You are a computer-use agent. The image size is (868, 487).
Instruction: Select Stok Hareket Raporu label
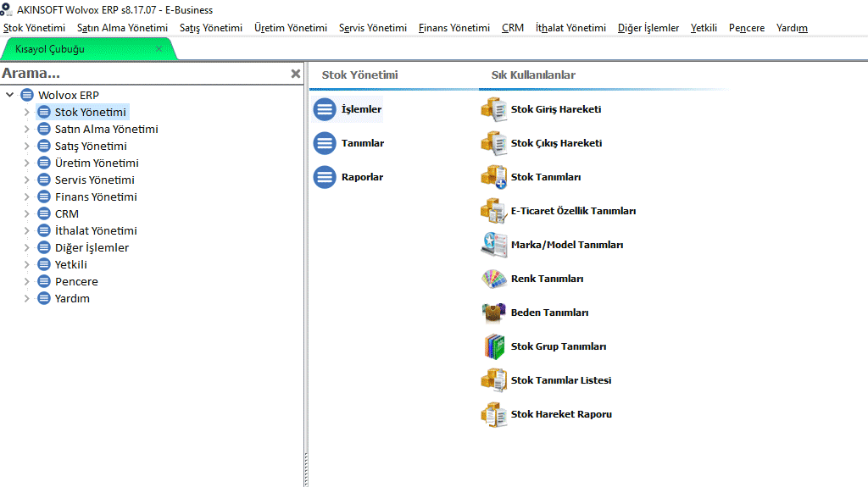pyautogui.click(x=561, y=414)
